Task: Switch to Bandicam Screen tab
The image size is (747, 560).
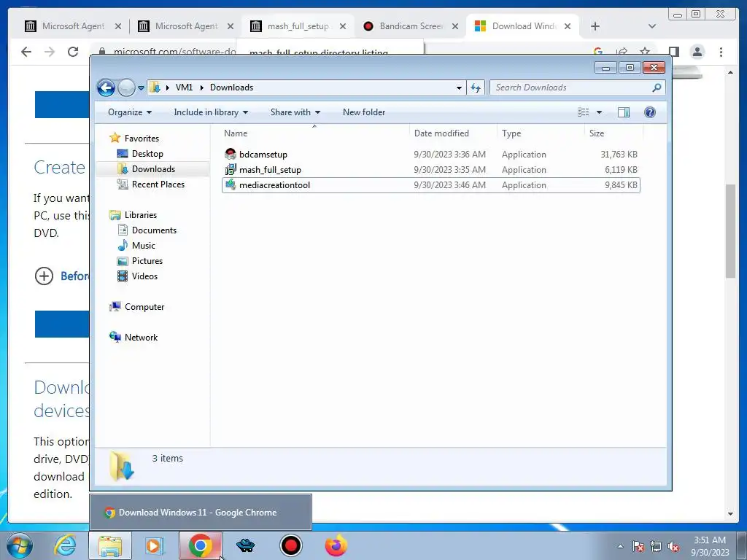Action: (x=411, y=26)
